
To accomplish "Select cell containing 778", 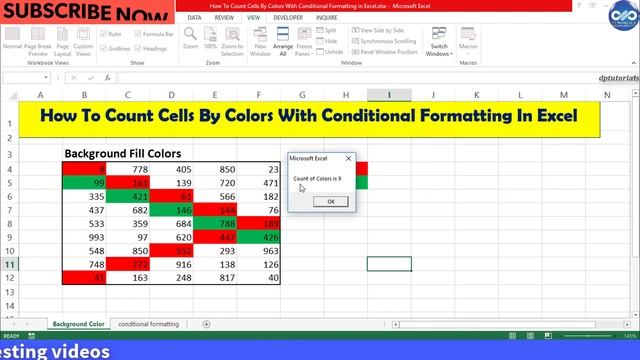I will 128,169.
